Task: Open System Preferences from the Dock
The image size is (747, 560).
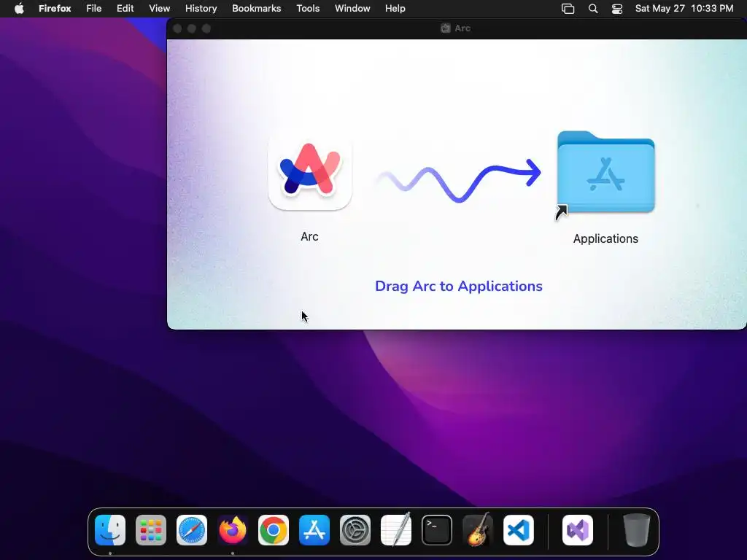Action: tap(355, 530)
